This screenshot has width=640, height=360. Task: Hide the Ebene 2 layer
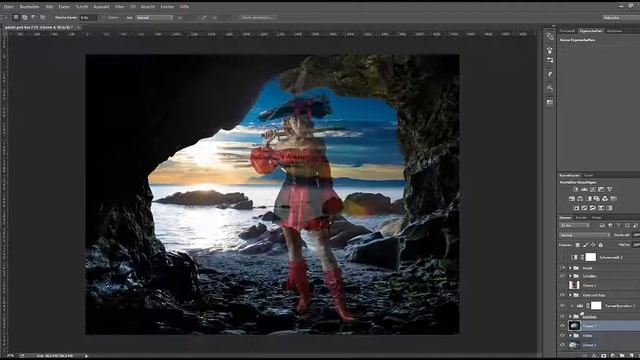click(x=562, y=345)
